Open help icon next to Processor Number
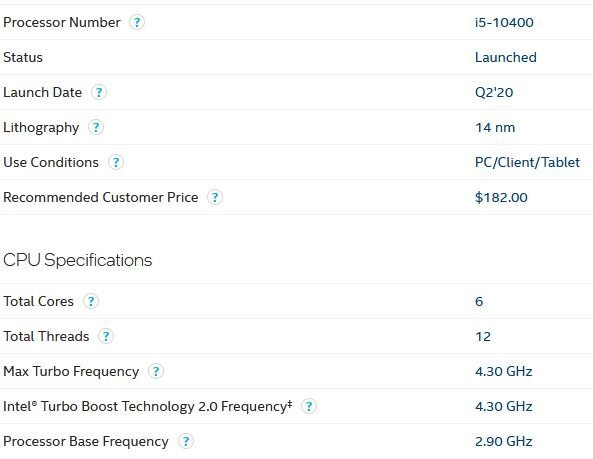The height and width of the screenshot is (459, 593). (137, 22)
